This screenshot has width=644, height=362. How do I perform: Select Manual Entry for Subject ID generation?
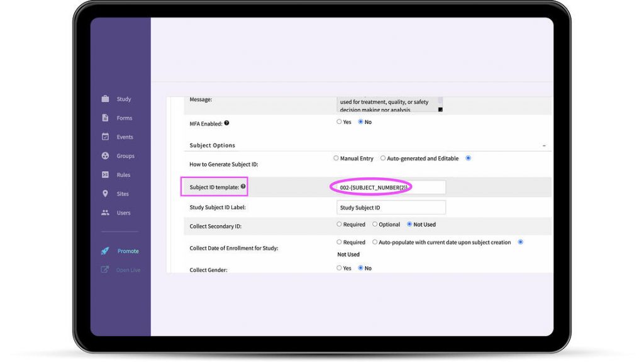(x=336, y=158)
